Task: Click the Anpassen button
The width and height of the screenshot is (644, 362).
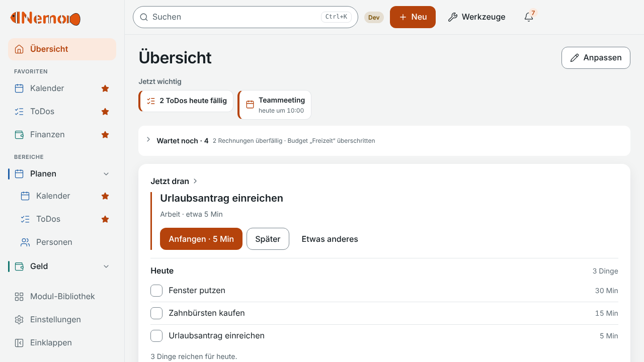Action: click(x=596, y=58)
